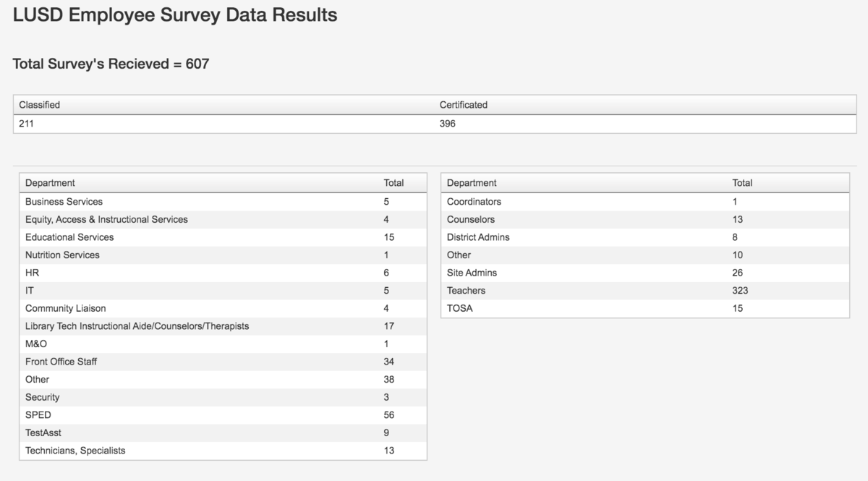The height and width of the screenshot is (481, 868).
Task: Select the Site Admins total 26
Action: [737, 273]
